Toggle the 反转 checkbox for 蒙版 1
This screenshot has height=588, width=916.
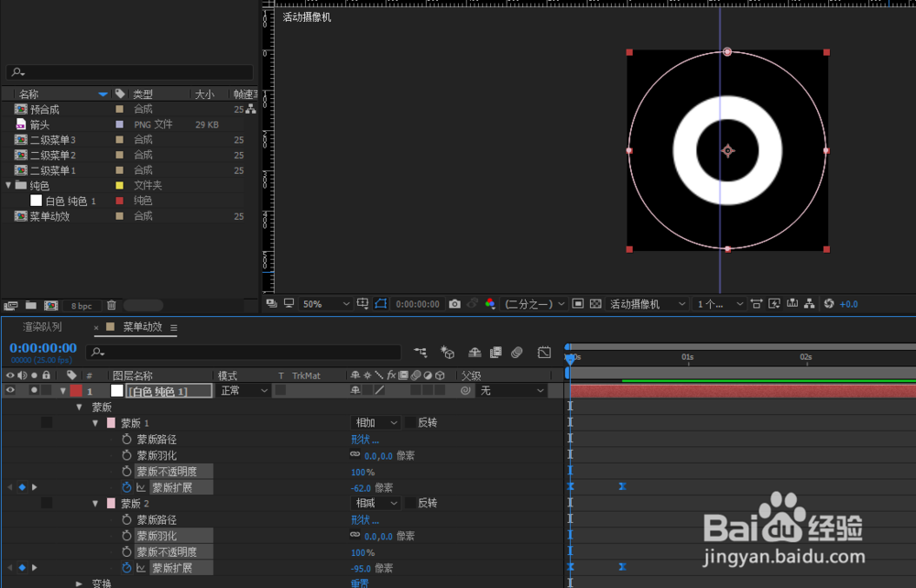[x=410, y=422]
